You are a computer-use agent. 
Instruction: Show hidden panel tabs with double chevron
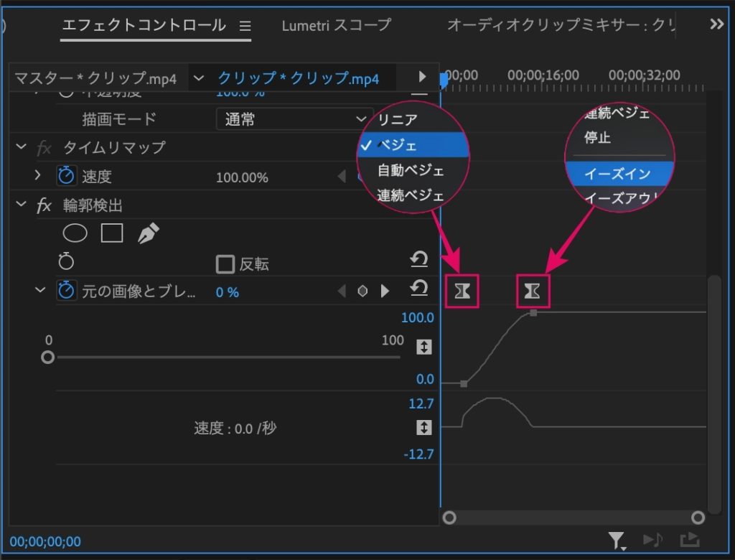pyautogui.click(x=716, y=24)
